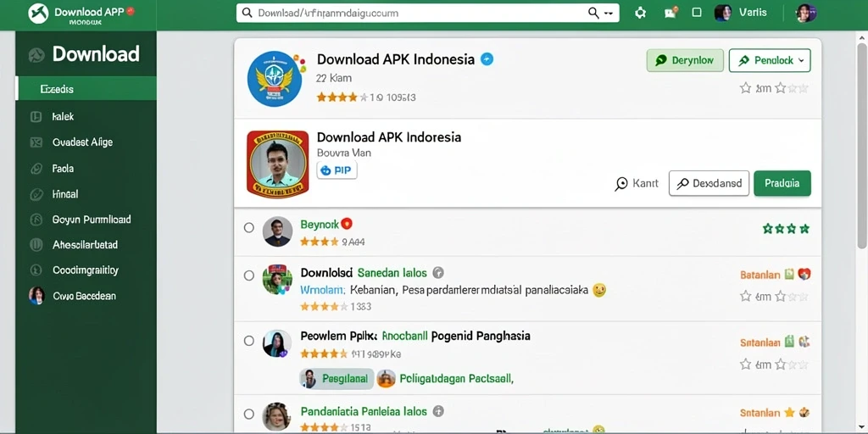Select the radio button for Pandaniatia Panleiaa row
The height and width of the screenshot is (434, 868).
[x=249, y=414]
